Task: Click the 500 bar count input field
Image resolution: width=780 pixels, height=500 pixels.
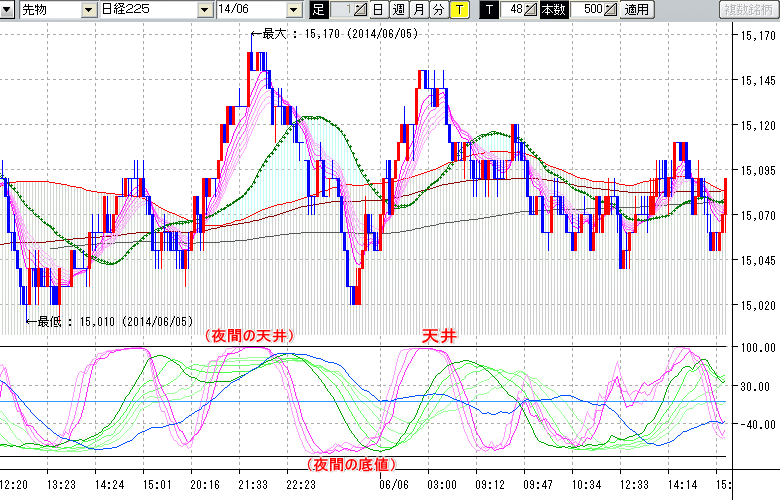Action: 585,10
